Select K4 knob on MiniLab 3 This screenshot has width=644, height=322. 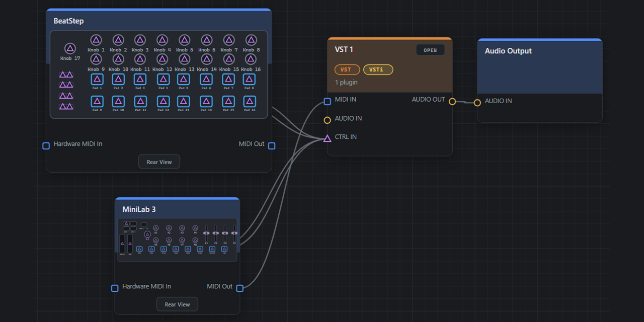click(x=195, y=228)
